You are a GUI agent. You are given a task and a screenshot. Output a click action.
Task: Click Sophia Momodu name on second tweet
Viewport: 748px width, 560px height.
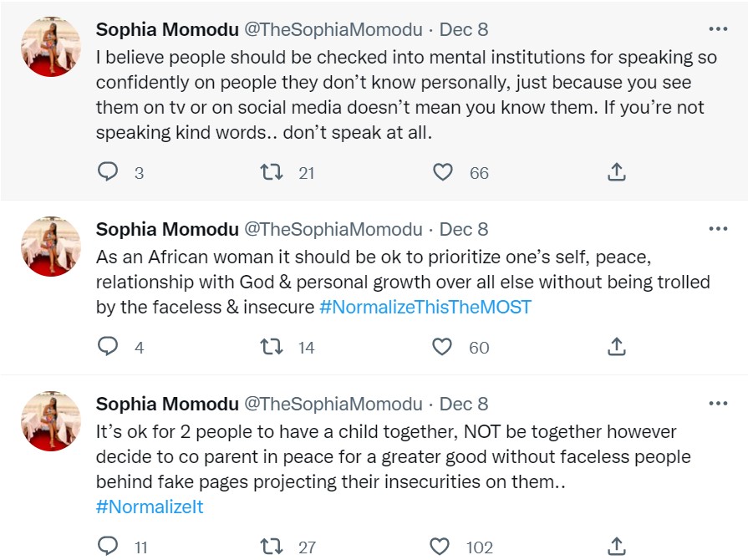click(x=167, y=229)
